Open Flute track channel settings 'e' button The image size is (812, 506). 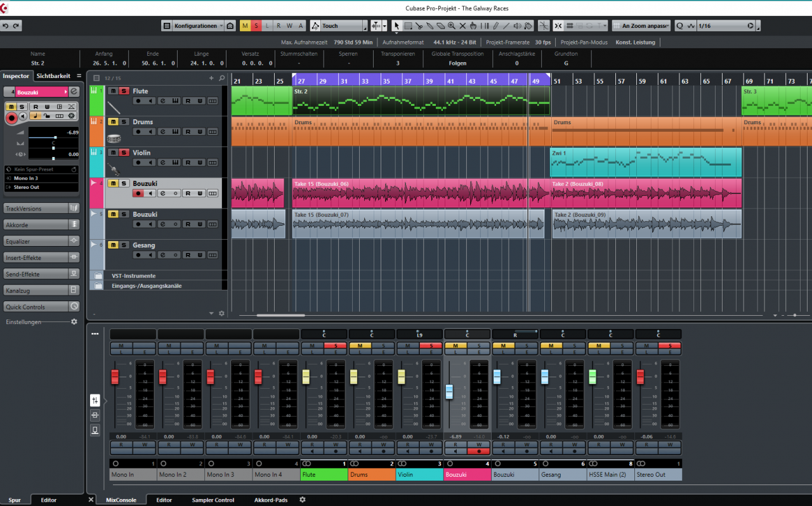(x=162, y=101)
